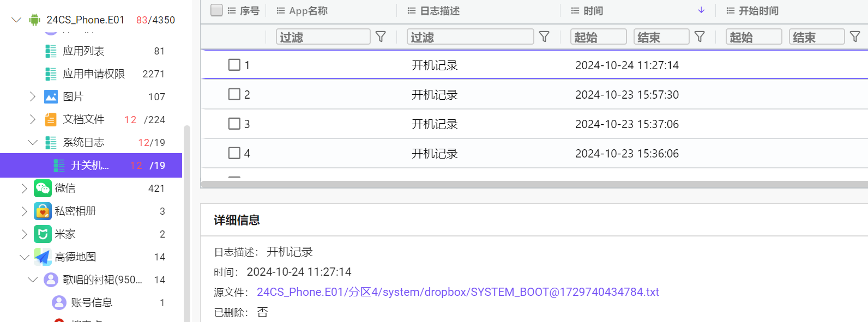Collapse the 24CS_Phone.E01 root node
The height and width of the screenshot is (322, 868).
point(16,20)
